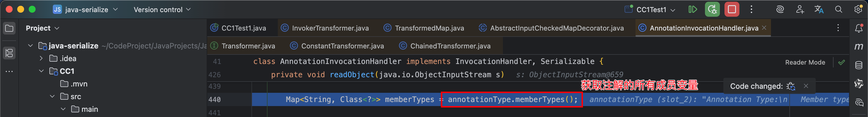Click the rerun debug CC1Test1 button

coord(712,10)
